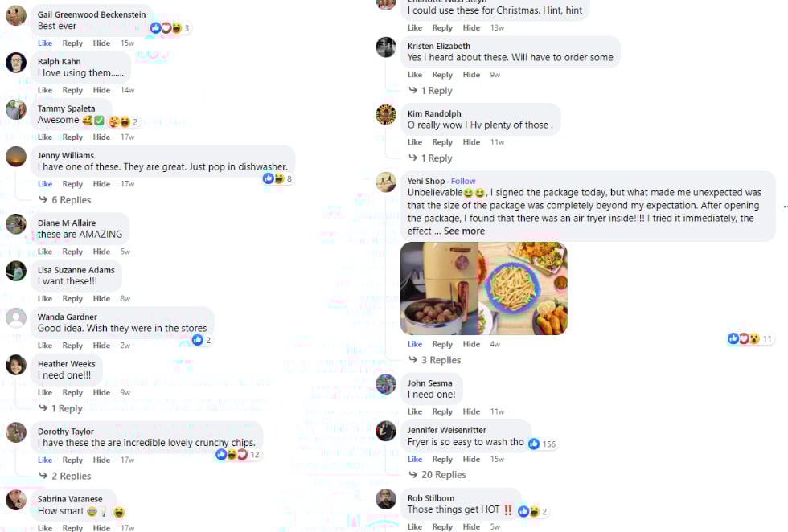Expand 20 Replies under Jennifer Weisenritter
This screenshot has height=532, width=788.
(x=437, y=475)
